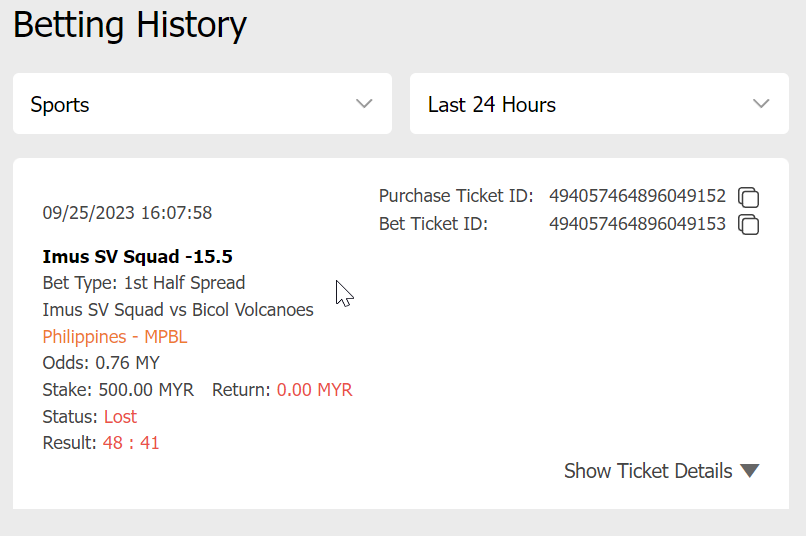This screenshot has height=536, width=806.
Task: Expand Show Ticket Details
Action: (x=648, y=471)
